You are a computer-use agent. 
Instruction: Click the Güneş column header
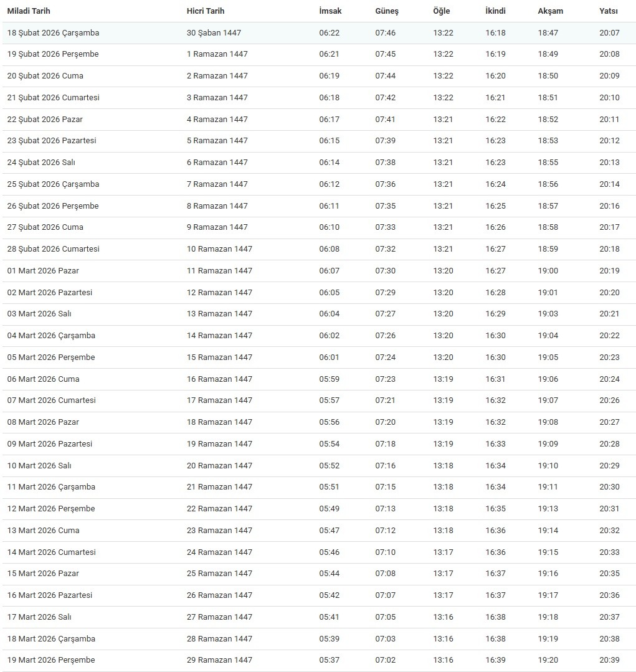(x=387, y=11)
